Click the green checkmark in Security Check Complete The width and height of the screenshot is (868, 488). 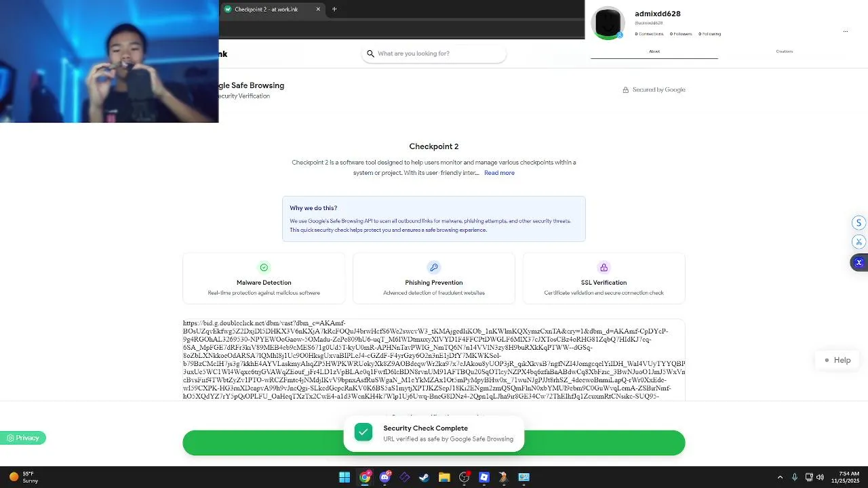click(363, 432)
